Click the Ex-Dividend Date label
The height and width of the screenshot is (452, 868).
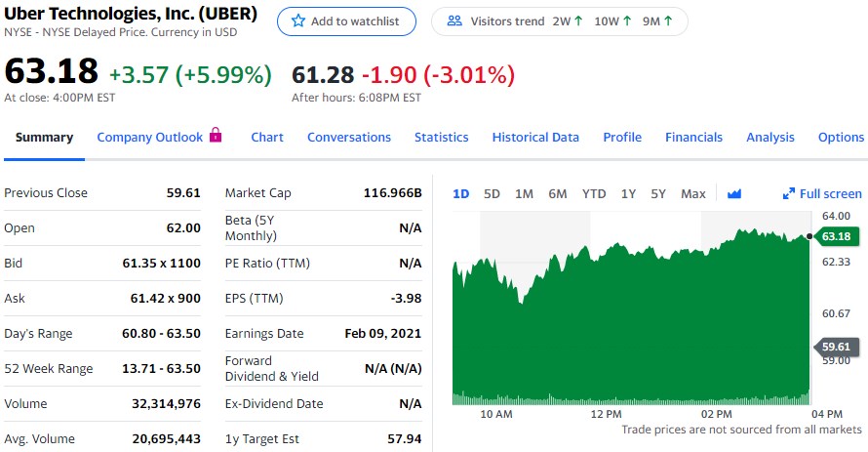point(274,404)
